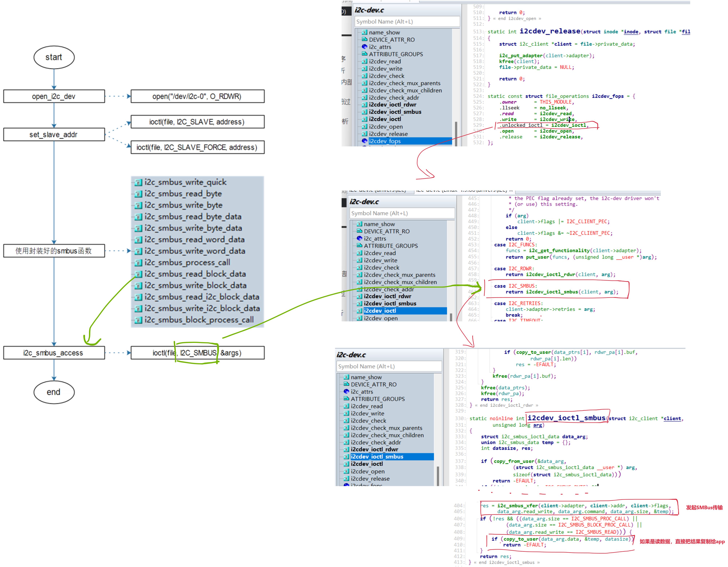The image size is (728, 567).
Task: Select i2c_smbus_read_block_data in the function list
Action: [x=195, y=274]
